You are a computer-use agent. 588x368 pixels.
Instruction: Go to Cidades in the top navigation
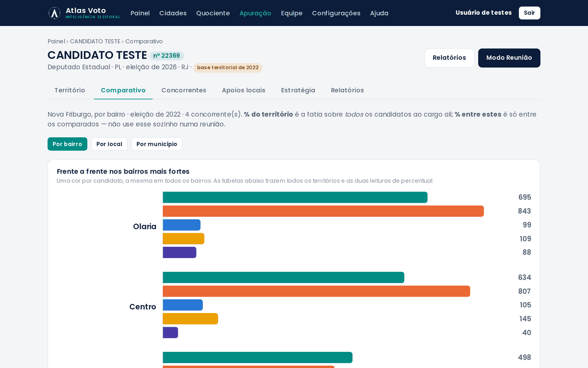click(173, 13)
